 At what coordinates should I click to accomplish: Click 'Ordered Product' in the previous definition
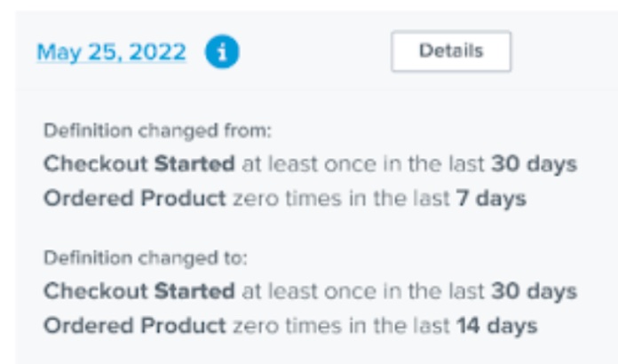coord(135,199)
